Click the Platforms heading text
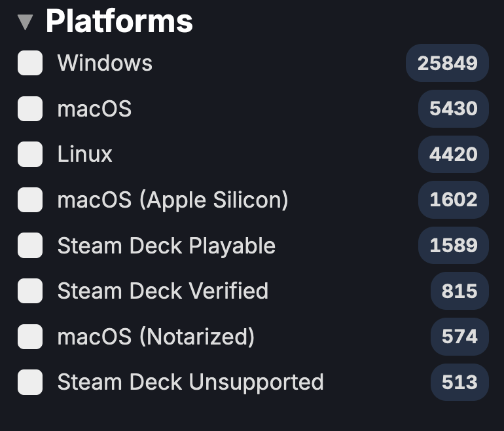This screenshot has width=504, height=431. coord(119,21)
